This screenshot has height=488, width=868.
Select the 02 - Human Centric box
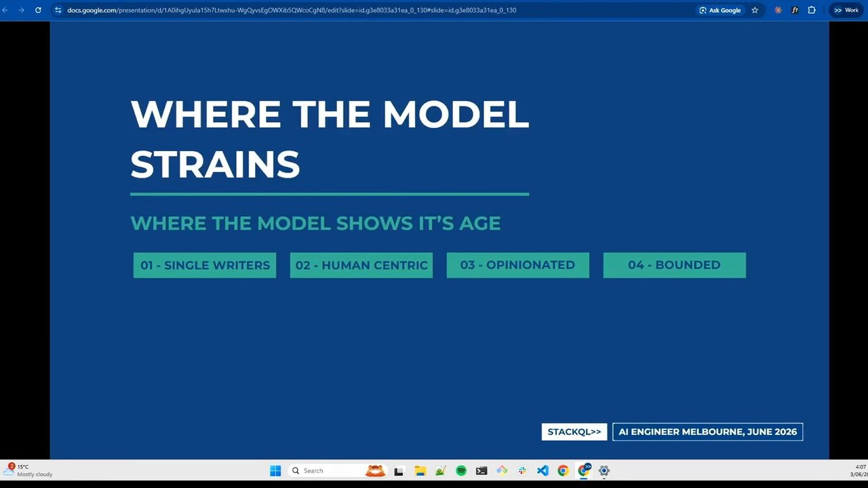tap(361, 265)
